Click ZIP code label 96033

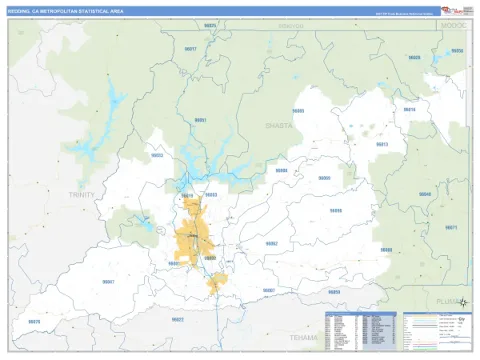point(157,155)
